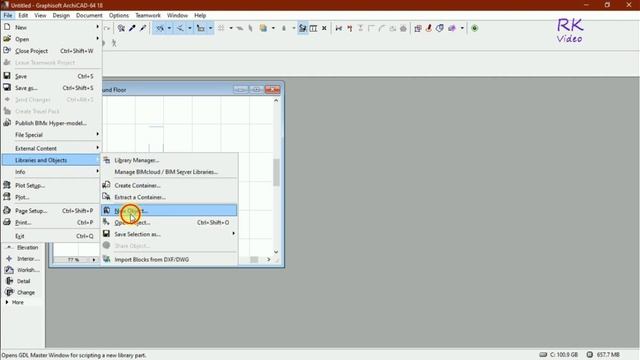This screenshot has height=360, width=640.
Task: Open the View menu
Action: (40, 16)
